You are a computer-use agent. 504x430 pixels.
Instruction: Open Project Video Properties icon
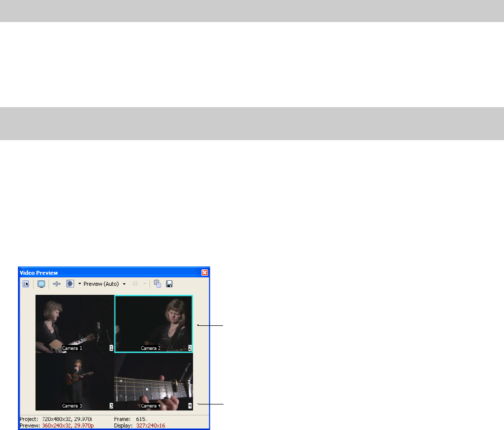(26, 284)
